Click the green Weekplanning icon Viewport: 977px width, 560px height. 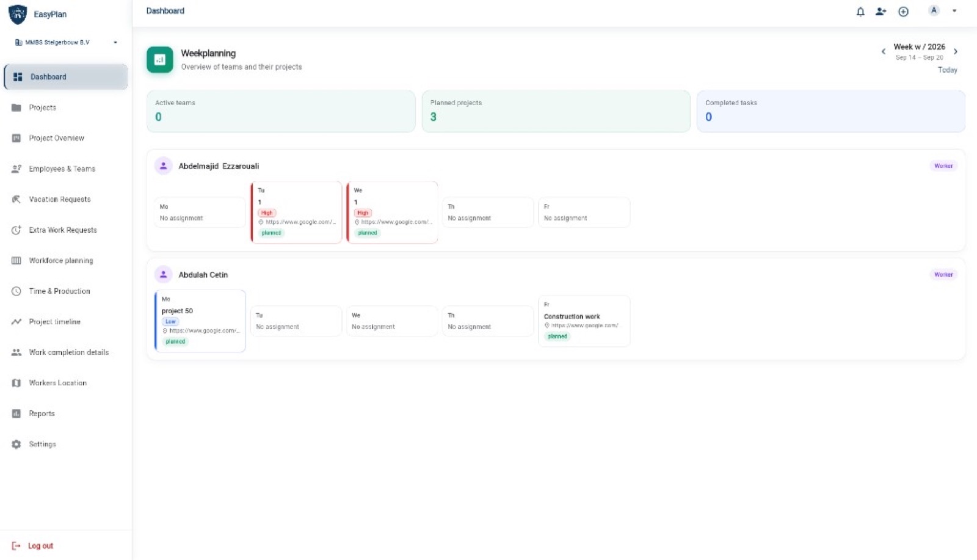click(x=160, y=60)
